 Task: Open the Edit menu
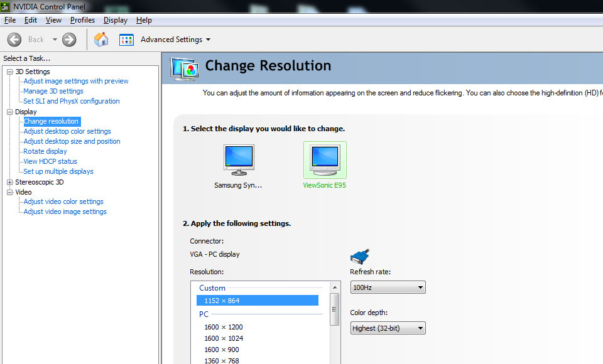[x=31, y=20]
